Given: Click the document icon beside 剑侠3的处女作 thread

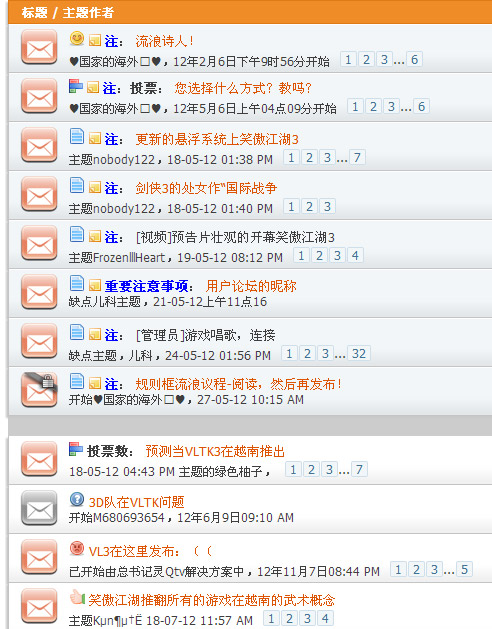Looking at the screenshot, I should (77, 185).
